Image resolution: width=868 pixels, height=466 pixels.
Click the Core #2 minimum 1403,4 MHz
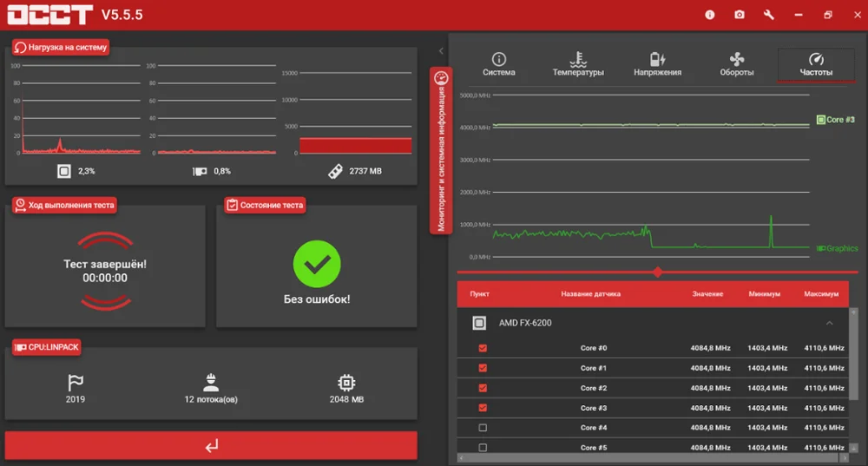pyautogui.click(x=767, y=388)
